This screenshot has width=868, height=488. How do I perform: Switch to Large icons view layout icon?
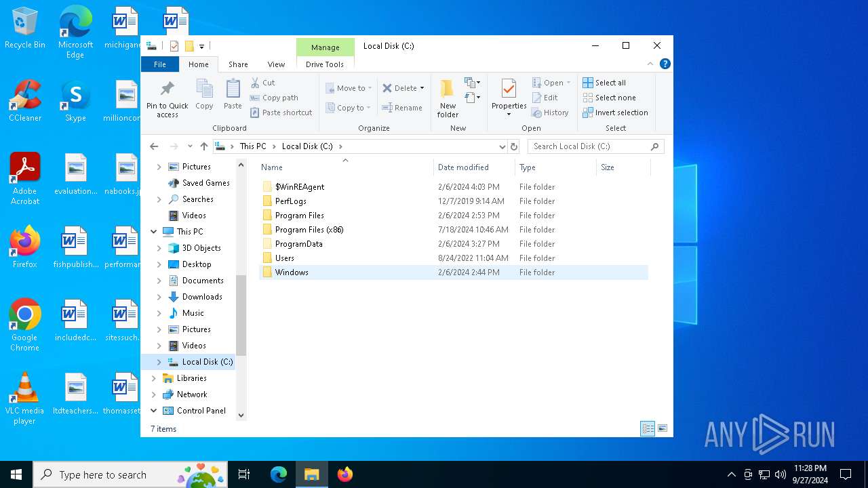point(663,428)
